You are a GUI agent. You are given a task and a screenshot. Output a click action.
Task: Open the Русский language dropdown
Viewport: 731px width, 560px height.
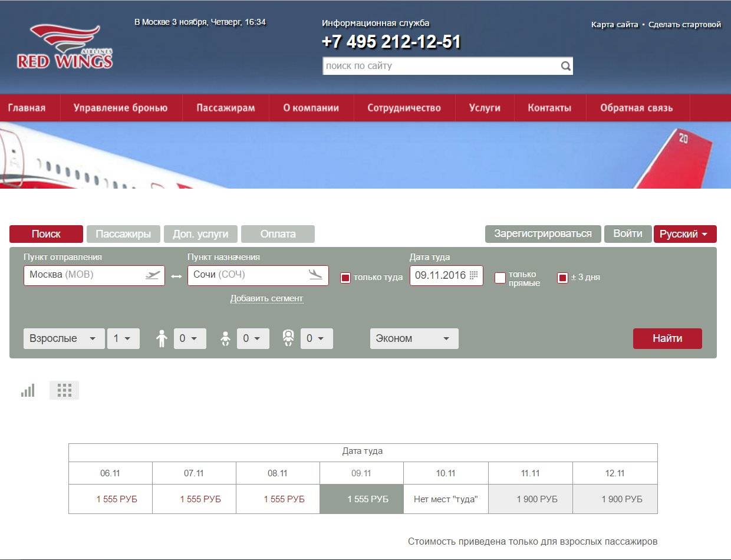(685, 234)
